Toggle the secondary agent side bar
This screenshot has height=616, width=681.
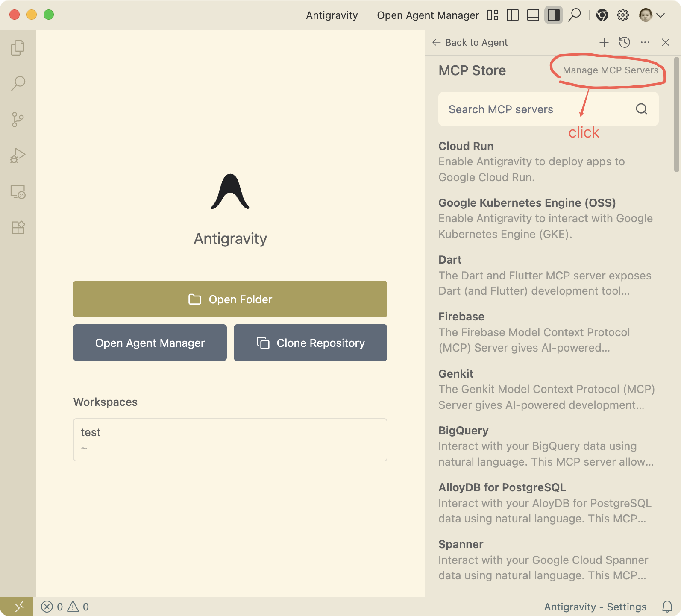tap(553, 15)
